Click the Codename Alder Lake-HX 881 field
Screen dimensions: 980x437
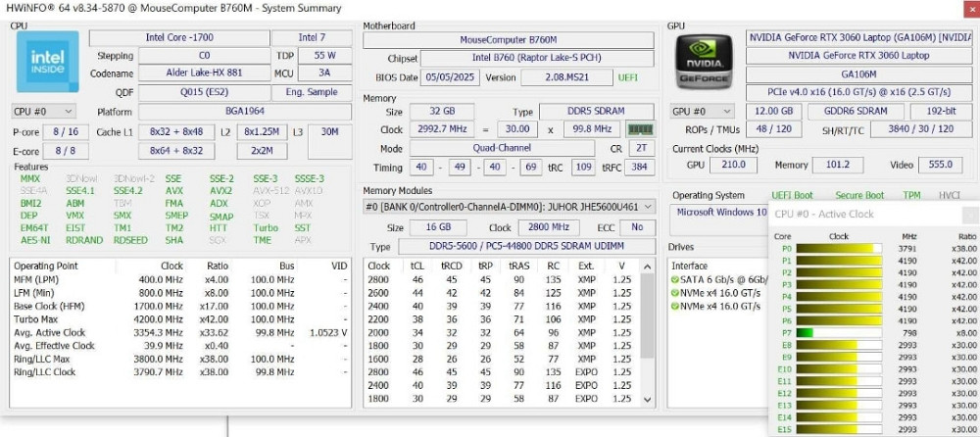click(x=205, y=73)
